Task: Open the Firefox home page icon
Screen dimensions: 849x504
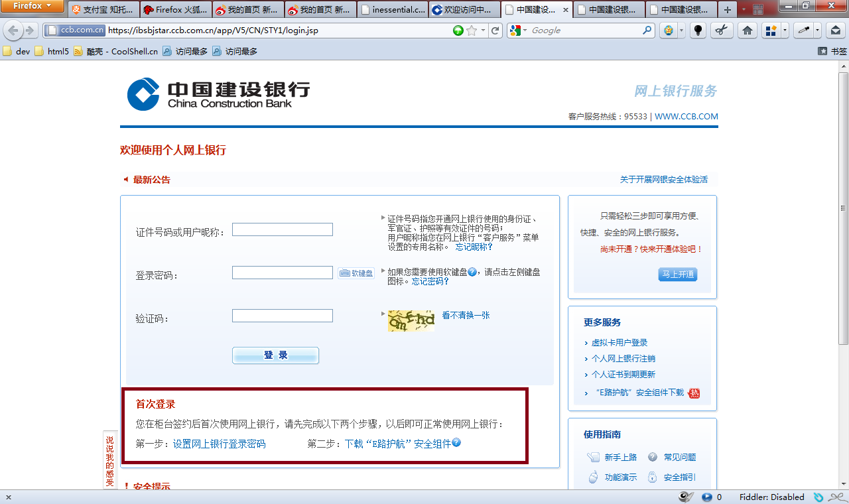Action: (x=748, y=31)
